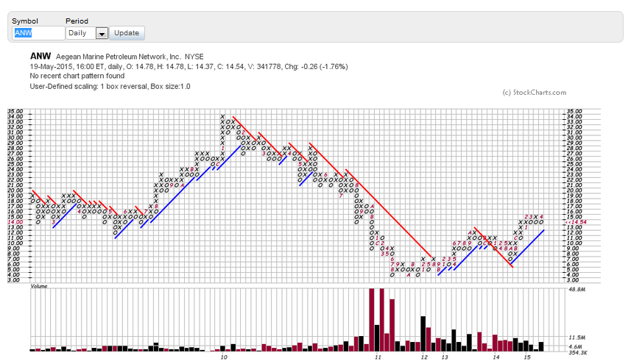The height and width of the screenshot is (364, 631).
Task: Click the Period label
Action: pos(77,21)
